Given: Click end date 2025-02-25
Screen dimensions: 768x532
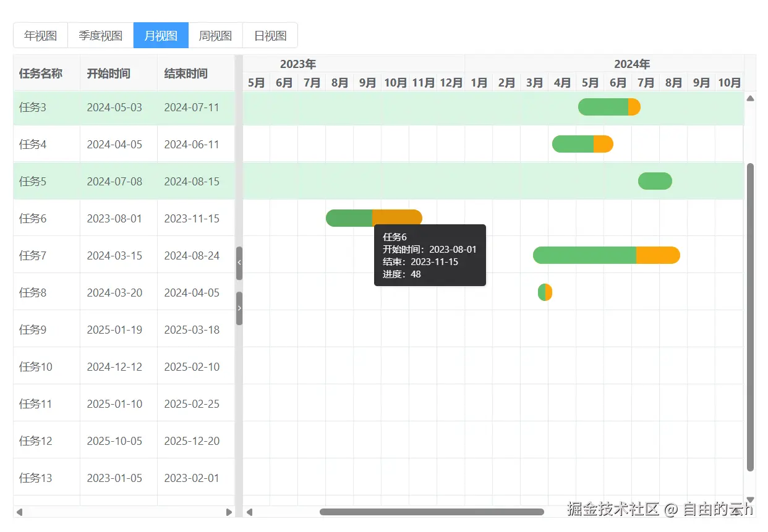Looking at the screenshot, I should click(192, 403).
